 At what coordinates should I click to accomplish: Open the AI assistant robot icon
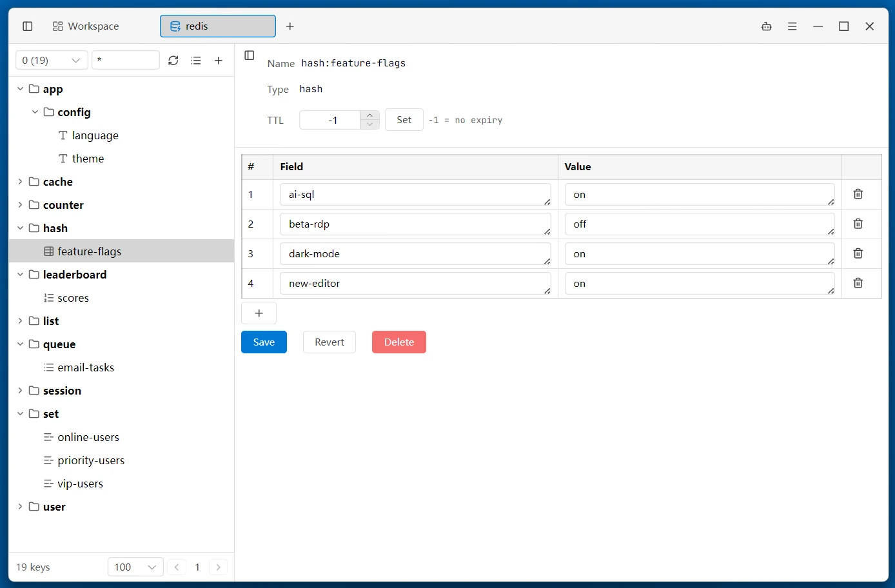[767, 26]
